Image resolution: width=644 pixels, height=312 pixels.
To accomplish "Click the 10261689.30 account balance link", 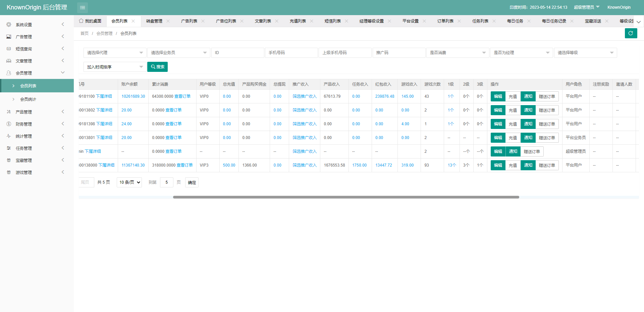I will coord(133,96).
